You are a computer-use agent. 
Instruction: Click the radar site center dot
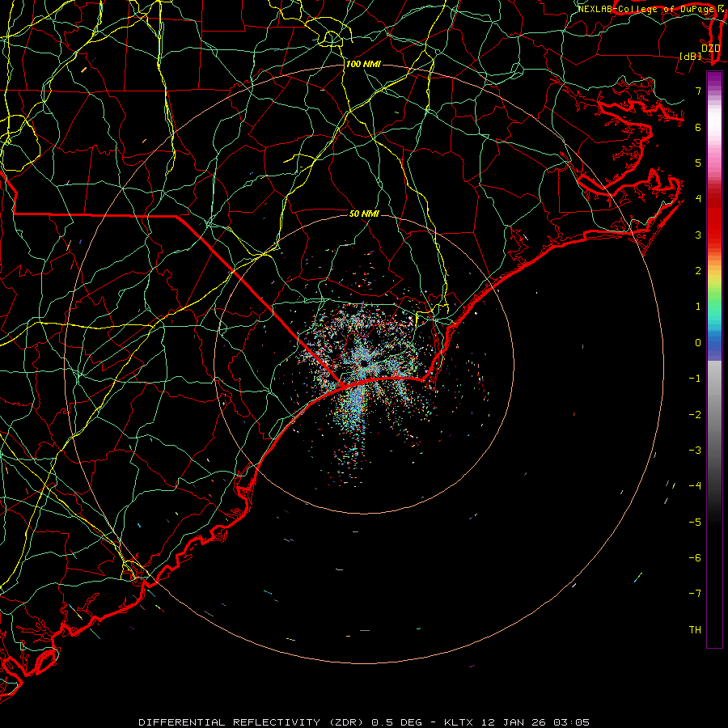pyautogui.click(x=364, y=363)
